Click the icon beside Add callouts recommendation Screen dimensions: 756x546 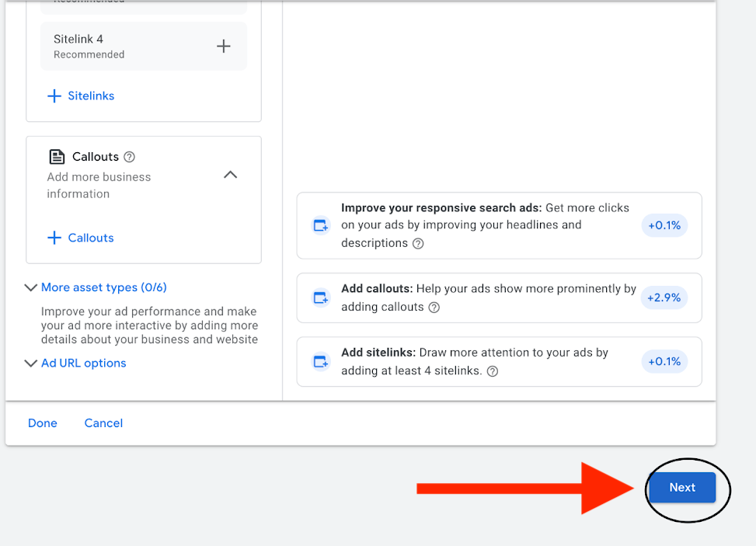[x=321, y=298]
